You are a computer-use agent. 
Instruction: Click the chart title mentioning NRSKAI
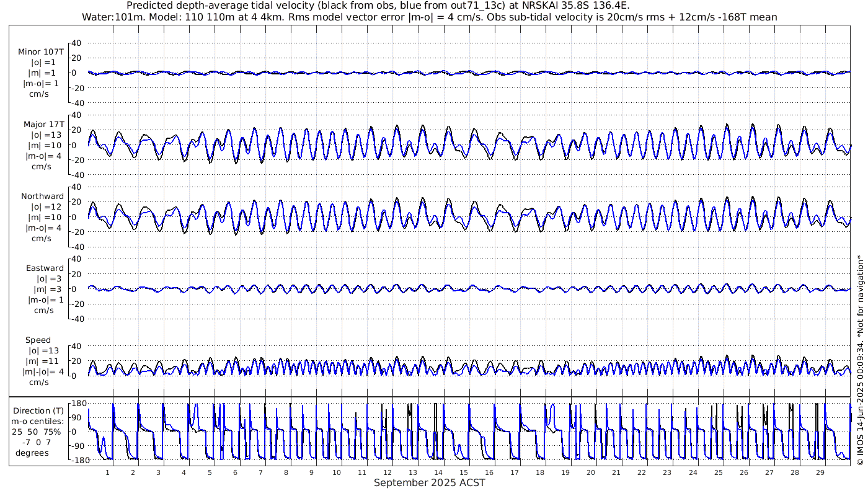coord(378,6)
